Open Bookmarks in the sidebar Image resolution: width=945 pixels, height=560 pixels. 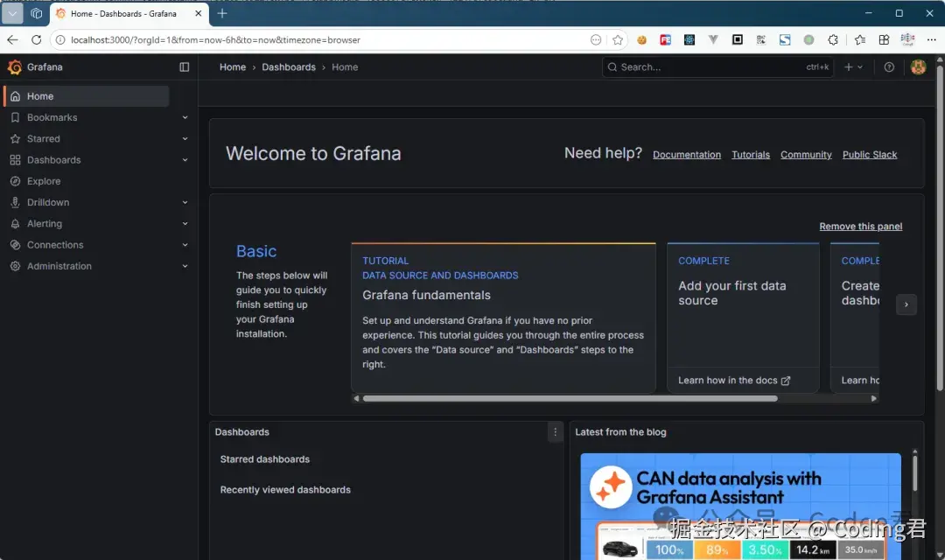pos(52,117)
